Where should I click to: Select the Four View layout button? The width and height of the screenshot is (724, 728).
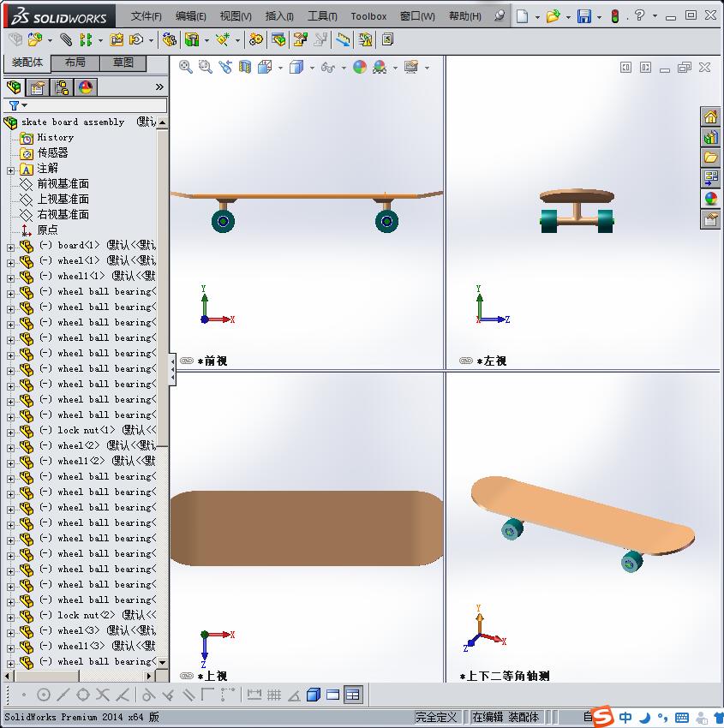coord(353,695)
